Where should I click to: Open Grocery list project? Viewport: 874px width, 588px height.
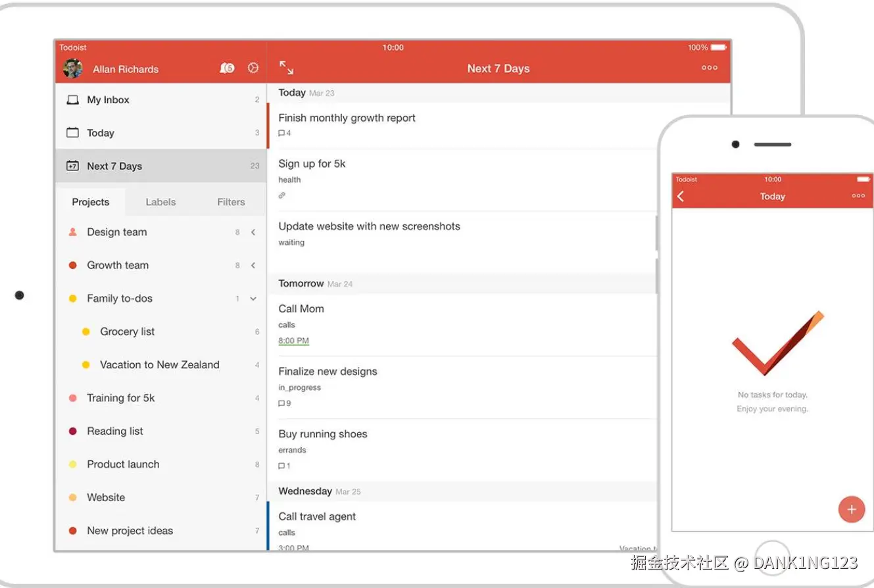(160, 331)
